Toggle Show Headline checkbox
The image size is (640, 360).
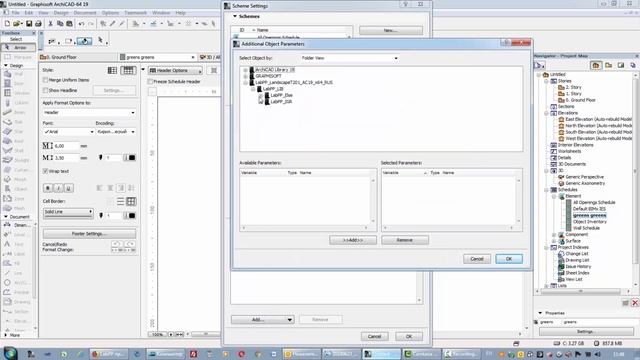click(x=45, y=90)
